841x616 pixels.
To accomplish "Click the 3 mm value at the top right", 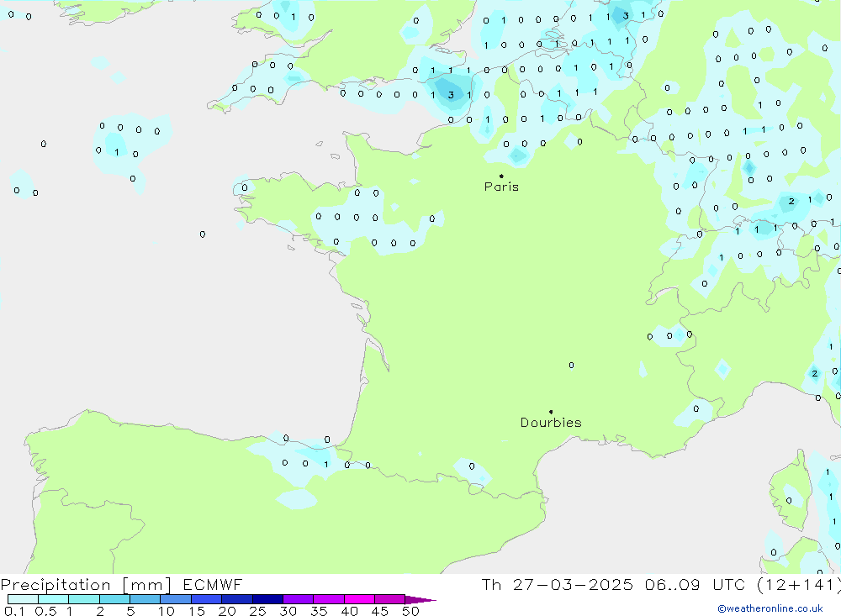I will (x=626, y=16).
